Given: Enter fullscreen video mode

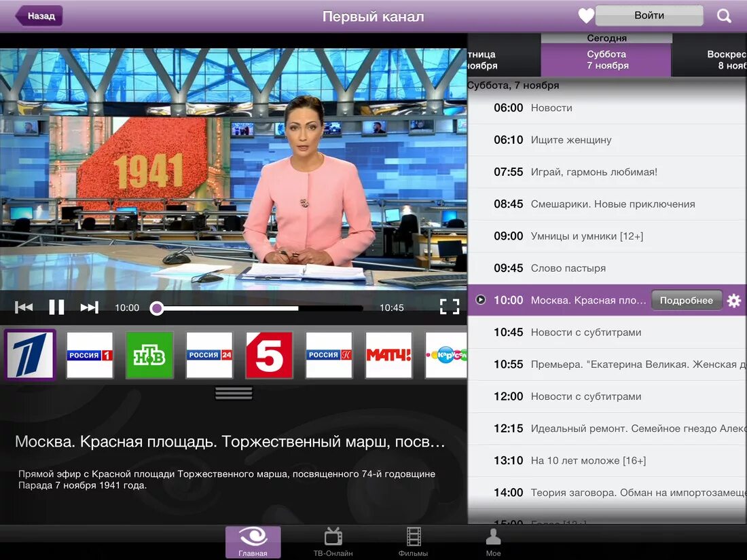Looking at the screenshot, I should [x=450, y=307].
